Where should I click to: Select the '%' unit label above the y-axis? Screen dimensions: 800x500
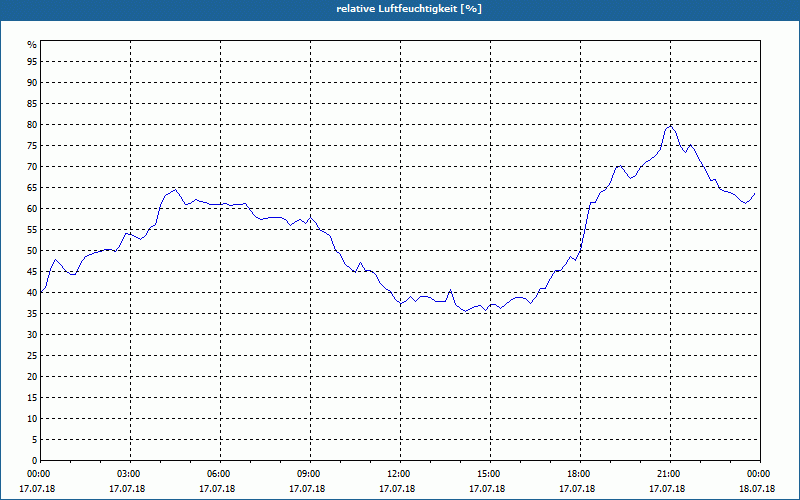click(x=32, y=45)
